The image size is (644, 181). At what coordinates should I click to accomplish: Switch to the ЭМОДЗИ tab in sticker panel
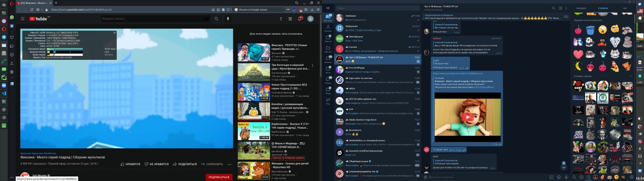582,8
